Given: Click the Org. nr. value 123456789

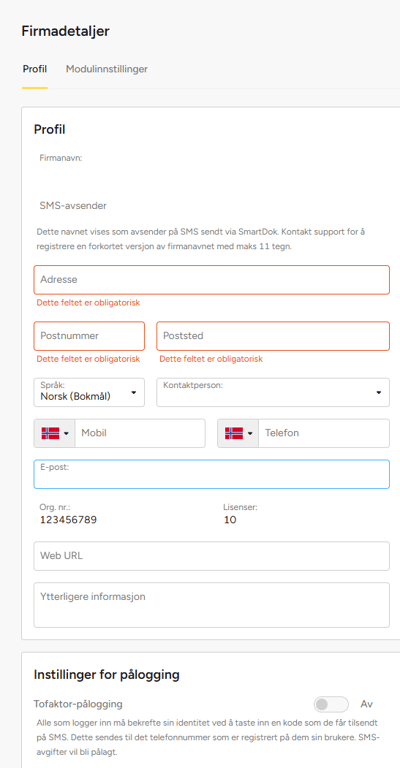Looking at the screenshot, I should [68, 520].
